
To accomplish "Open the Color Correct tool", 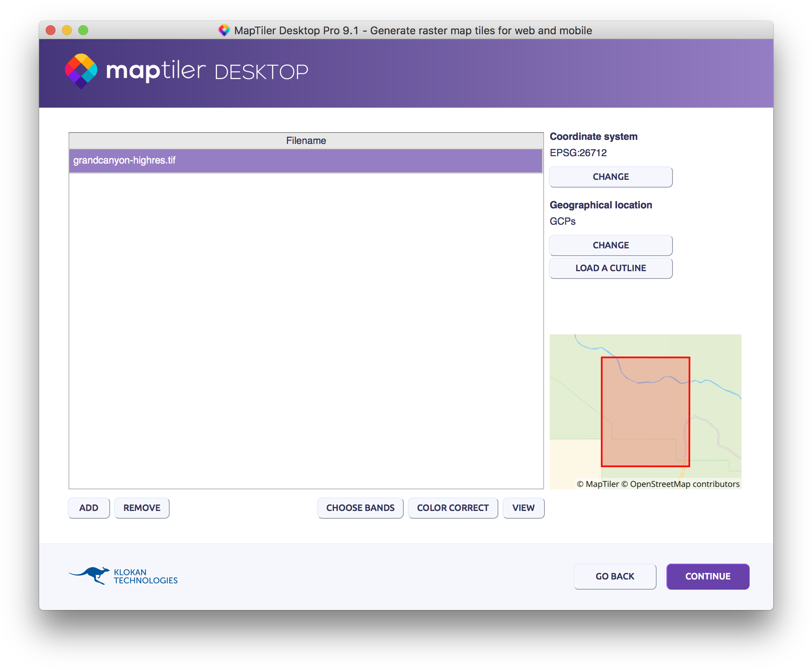I will point(453,508).
